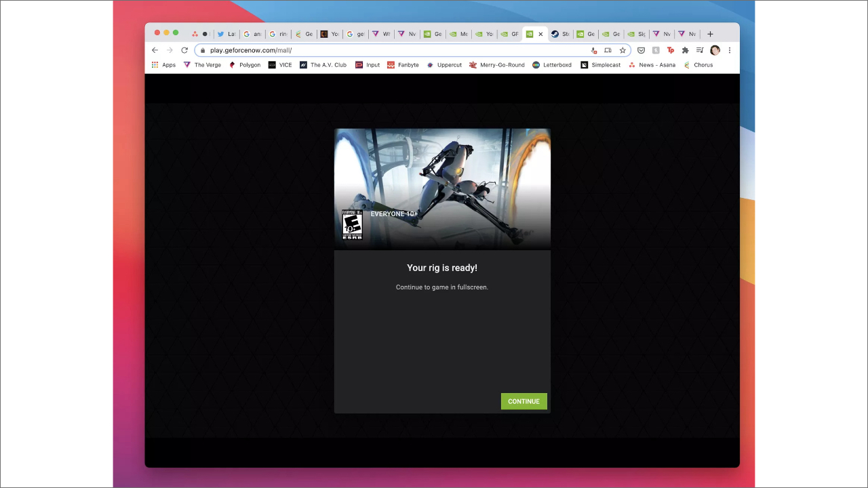This screenshot has height=488, width=868.
Task: Open the Polygon bookmark
Action: pos(245,65)
